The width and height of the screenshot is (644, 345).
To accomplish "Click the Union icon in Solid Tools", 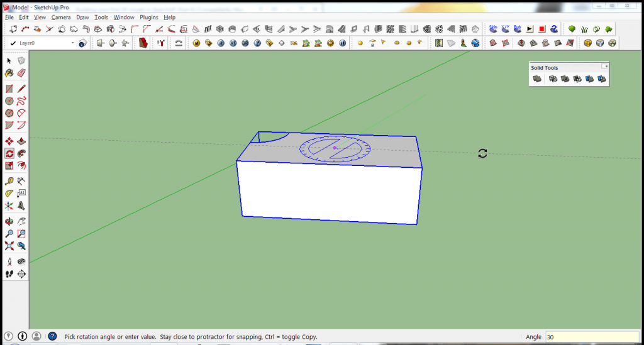I will [x=565, y=79].
